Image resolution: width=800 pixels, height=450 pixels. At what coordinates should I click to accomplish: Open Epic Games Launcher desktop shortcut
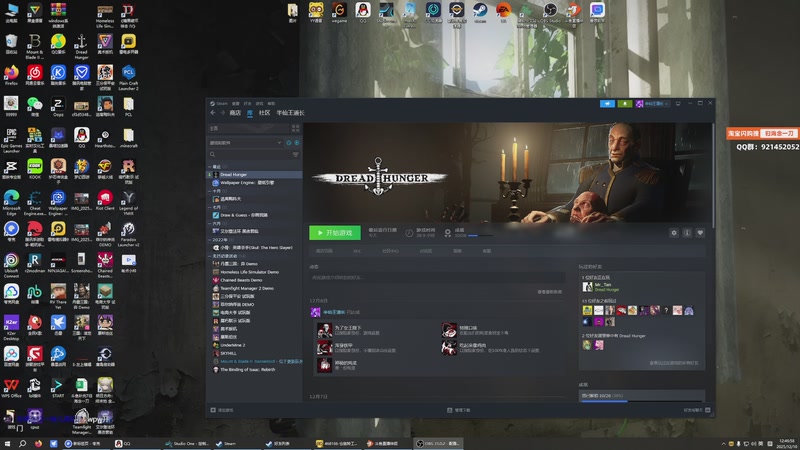pos(11,140)
